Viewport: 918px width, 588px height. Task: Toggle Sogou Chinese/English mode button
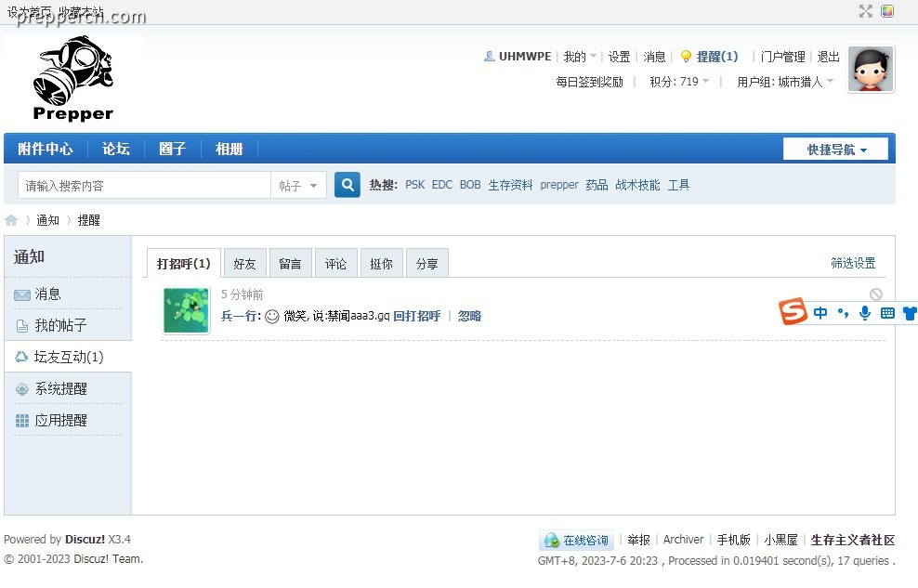coord(820,313)
